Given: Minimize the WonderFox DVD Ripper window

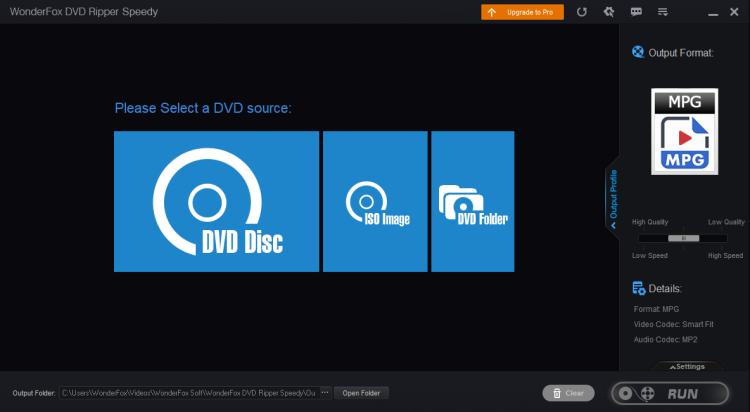Looking at the screenshot, I should pyautogui.click(x=713, y=12).
